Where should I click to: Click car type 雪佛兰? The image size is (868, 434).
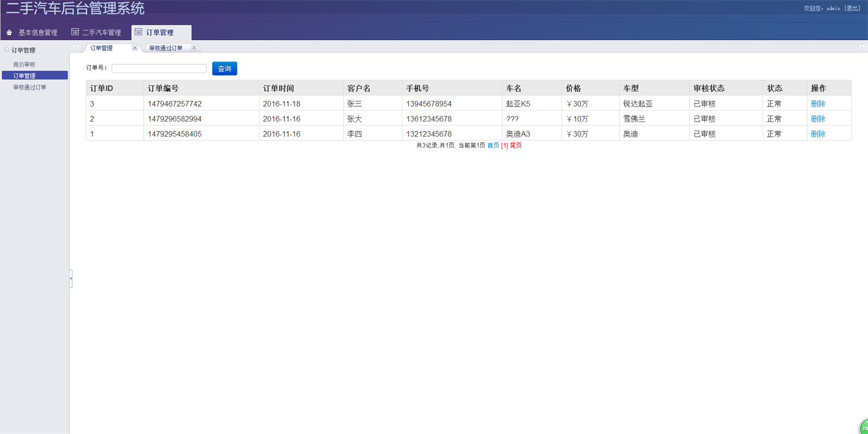tap(634, 119)
